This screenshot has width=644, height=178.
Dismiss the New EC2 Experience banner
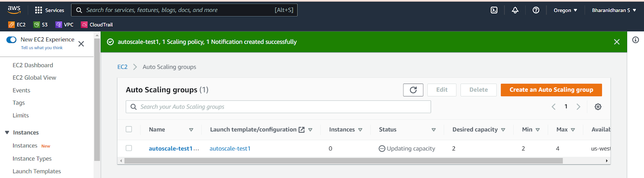pyautogui.click(x=81, y=44)
